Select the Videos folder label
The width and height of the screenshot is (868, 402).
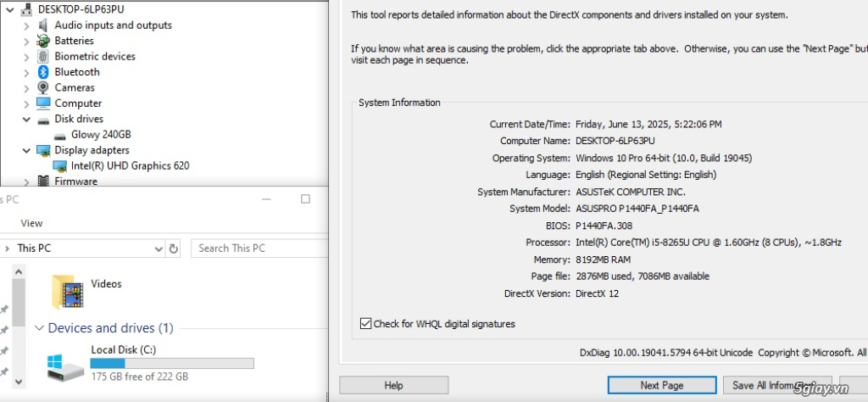coord(106,283)
